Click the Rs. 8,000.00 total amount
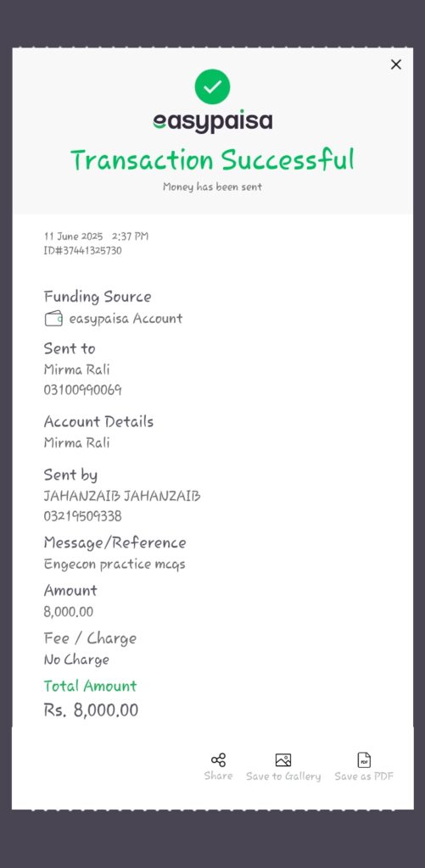The height and width of the screenshot is (868, 425). 91,710
